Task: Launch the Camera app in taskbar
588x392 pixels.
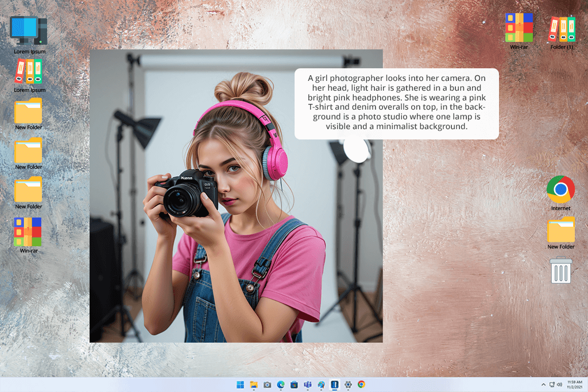Action: [268, 385]
